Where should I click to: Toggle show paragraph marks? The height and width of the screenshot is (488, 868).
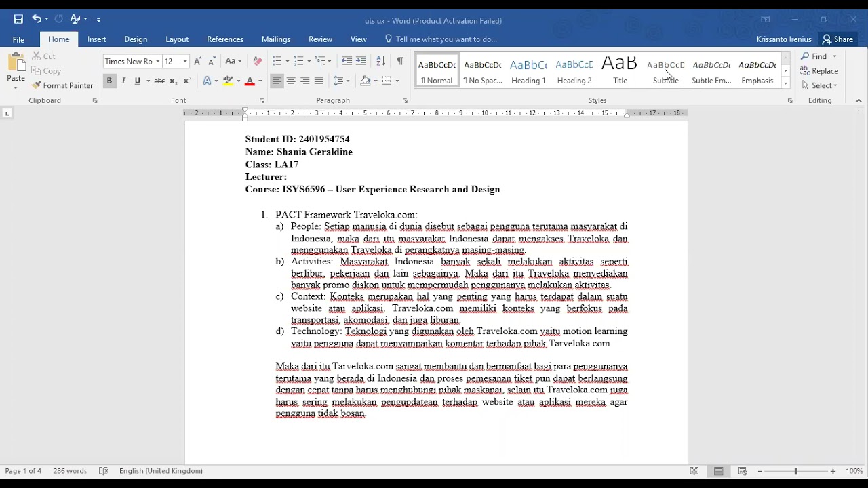(400, 61)
